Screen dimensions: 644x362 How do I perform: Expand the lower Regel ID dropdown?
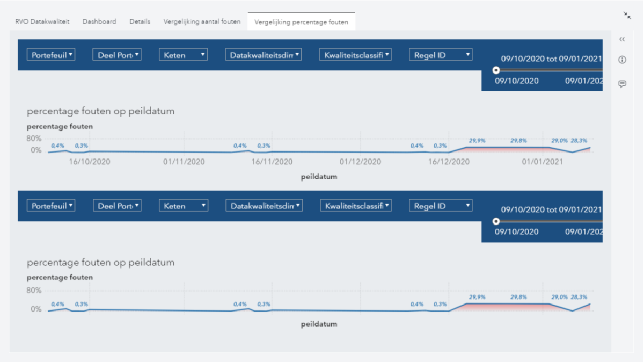[x=440, y=206]
